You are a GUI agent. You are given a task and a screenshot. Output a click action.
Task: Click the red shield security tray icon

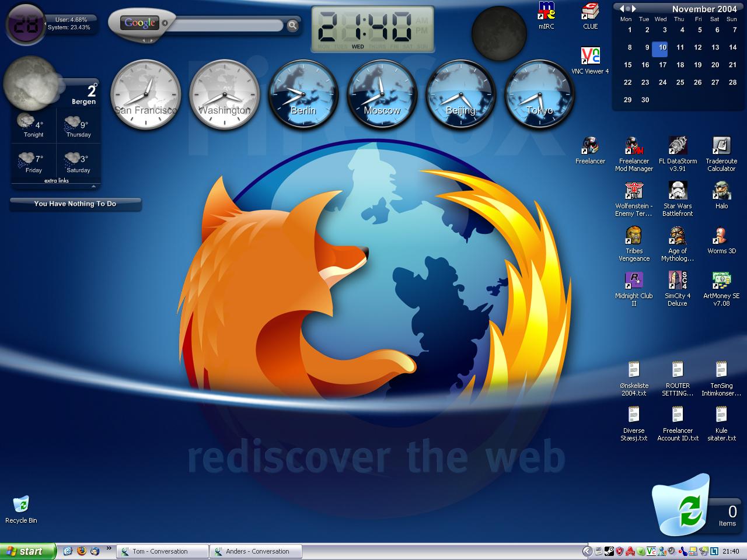click(620, 551)
